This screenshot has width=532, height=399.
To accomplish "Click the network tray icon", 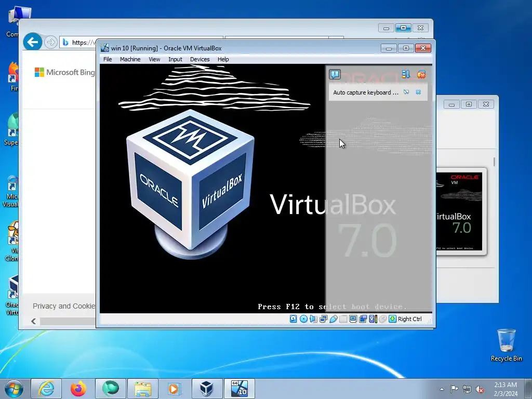I will tap(467, 389).
